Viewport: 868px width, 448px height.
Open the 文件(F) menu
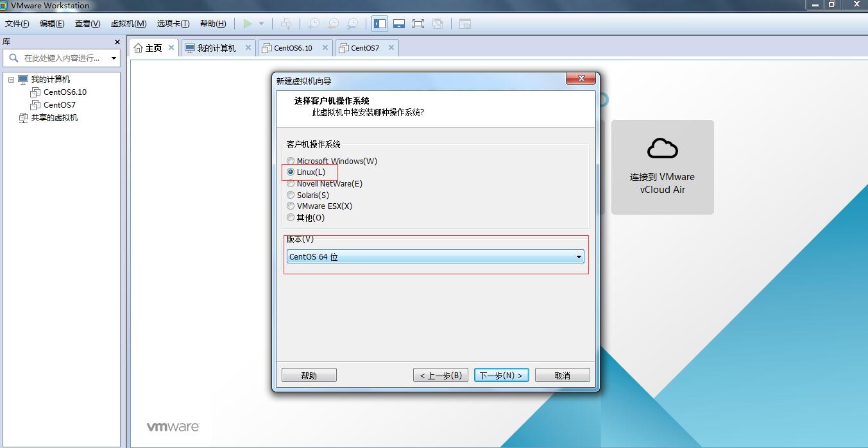(x=17, y=24)
